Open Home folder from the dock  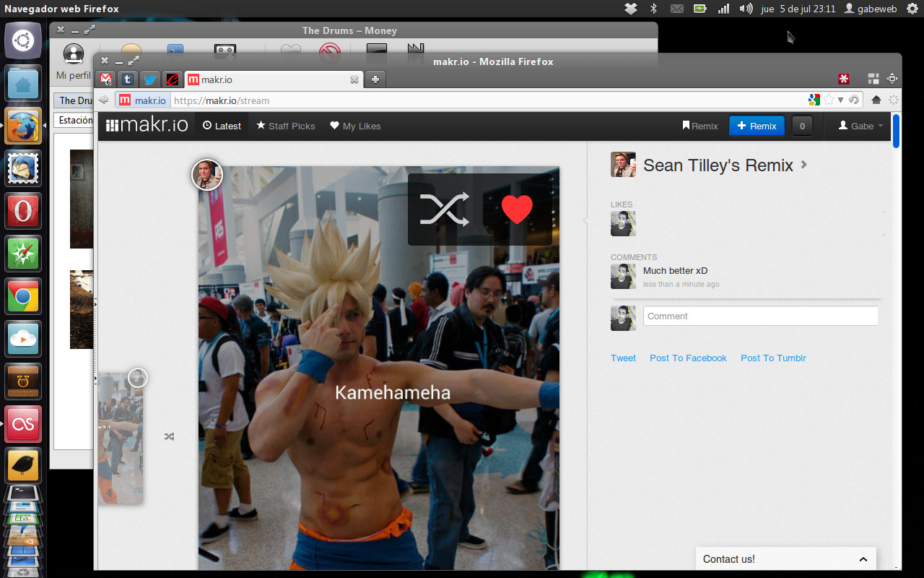coord(23,83)
